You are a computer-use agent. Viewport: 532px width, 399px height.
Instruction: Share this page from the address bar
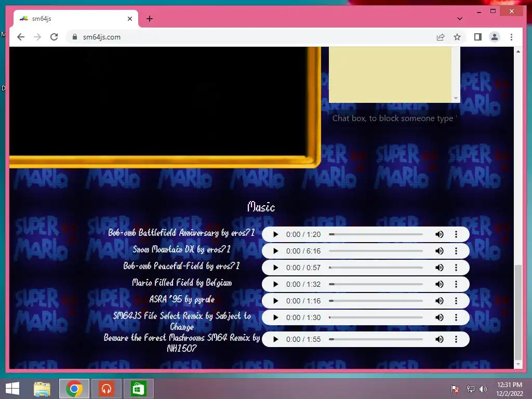[x=441, y=37]
